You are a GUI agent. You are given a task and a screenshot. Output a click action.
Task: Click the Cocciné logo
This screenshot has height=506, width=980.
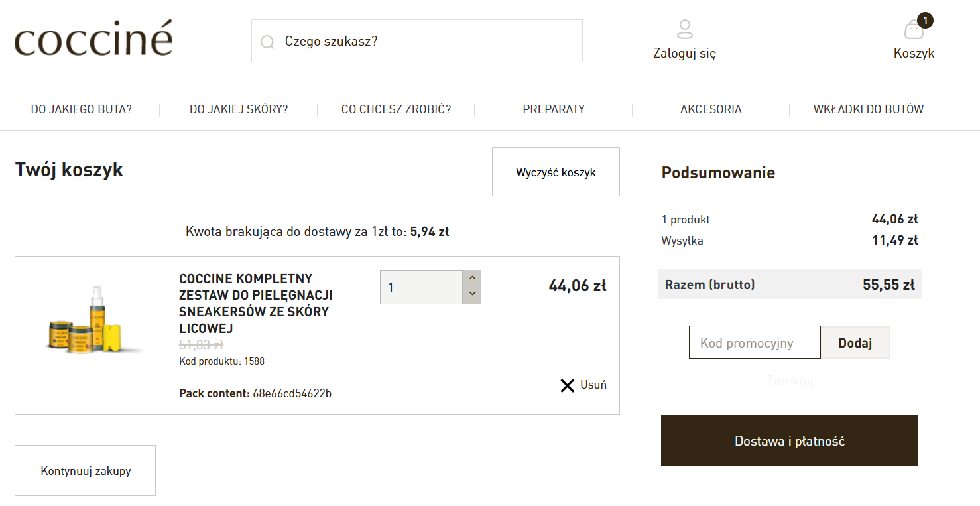click(93, 39)
